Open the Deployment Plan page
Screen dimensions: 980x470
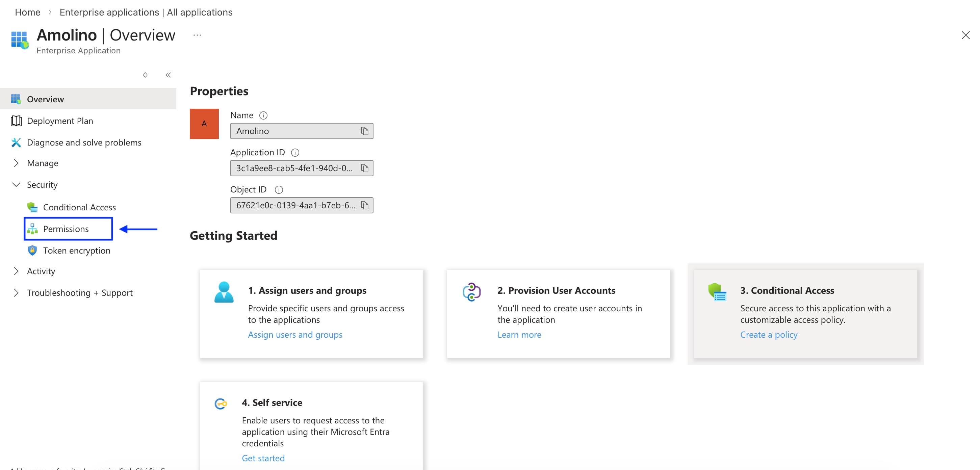[x=60, y=121]
